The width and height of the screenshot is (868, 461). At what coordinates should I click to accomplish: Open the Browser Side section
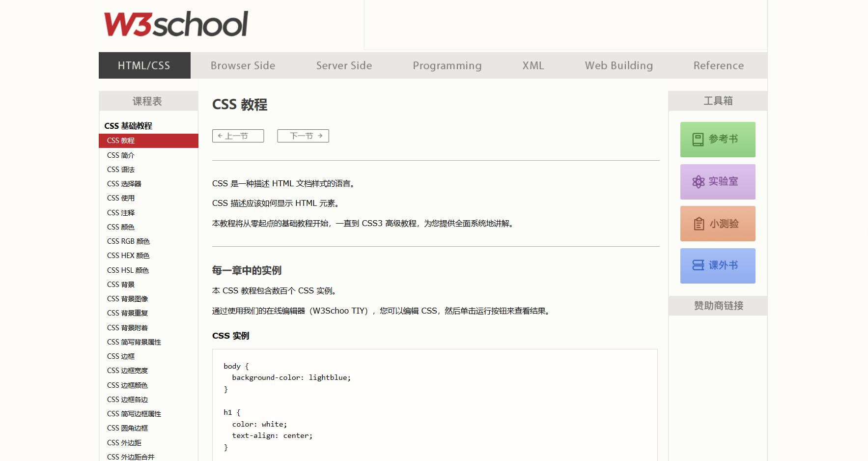[x=243, y=65]
